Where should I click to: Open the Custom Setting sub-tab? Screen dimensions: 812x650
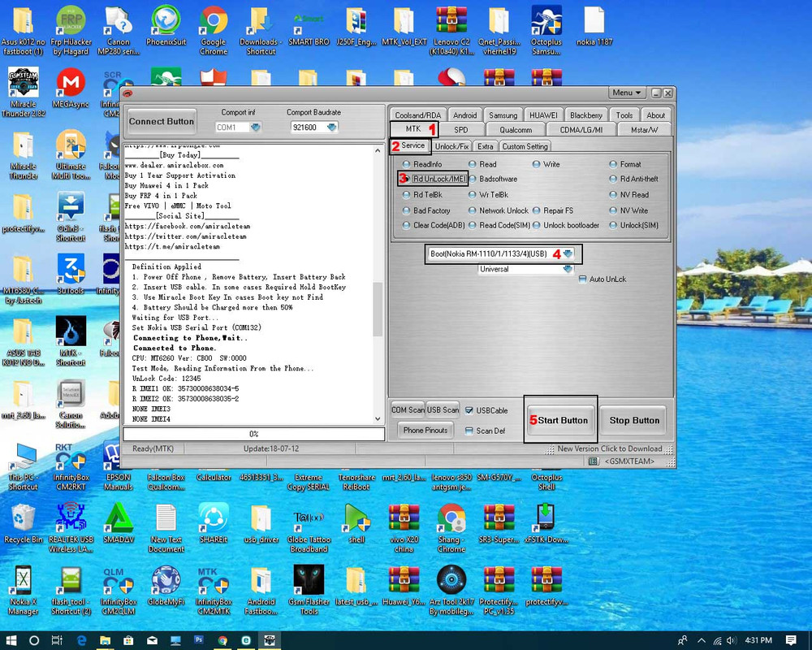[525, 146]
